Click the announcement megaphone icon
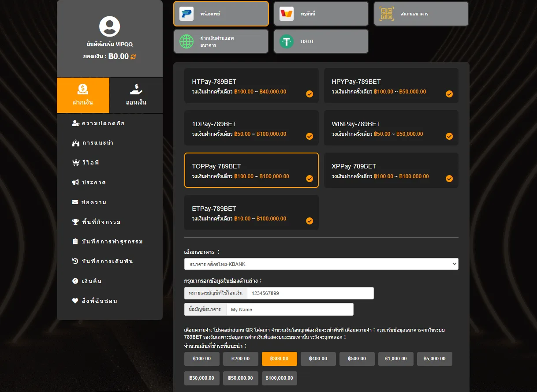 [x=75, y=182]
